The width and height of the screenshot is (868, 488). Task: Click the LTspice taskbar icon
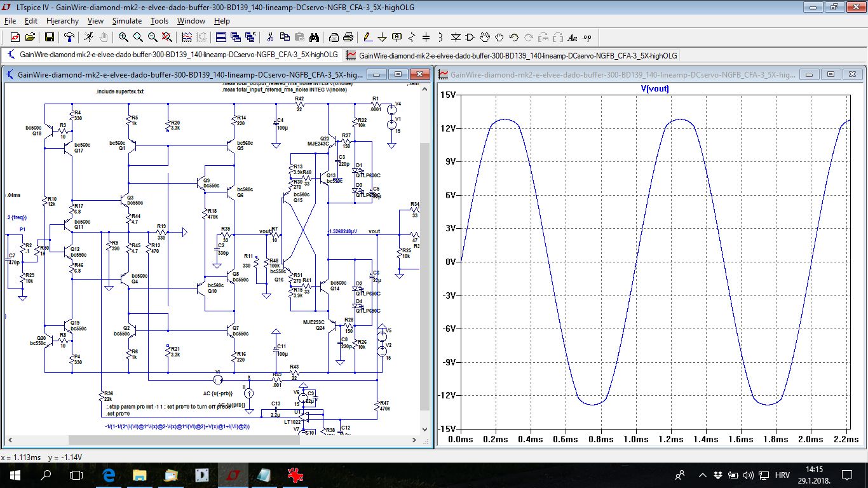coord(233,475)
